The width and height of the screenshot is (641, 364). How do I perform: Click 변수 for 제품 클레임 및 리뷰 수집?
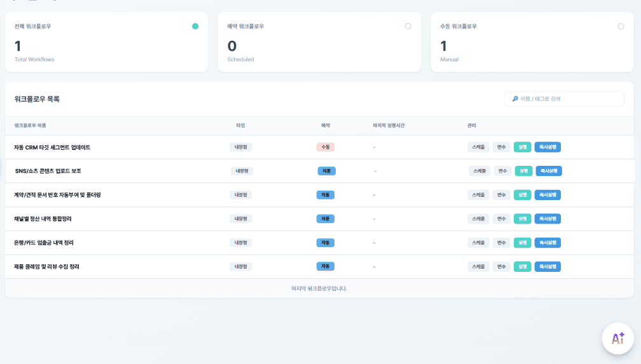501,266
